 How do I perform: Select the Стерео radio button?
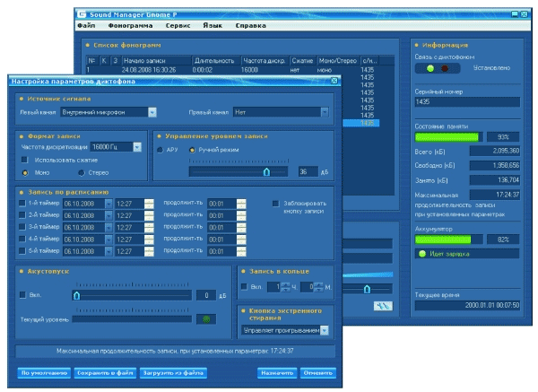click(81, 172)
